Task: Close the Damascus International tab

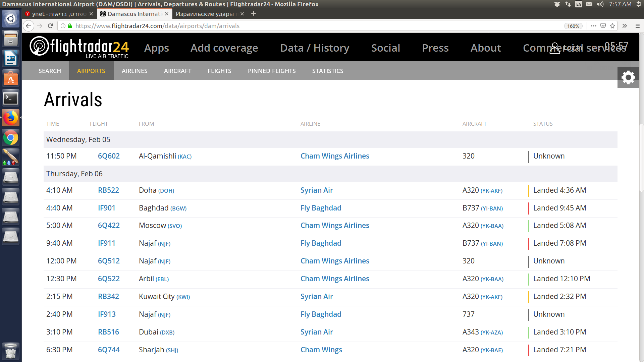Action: click(167, 14)
